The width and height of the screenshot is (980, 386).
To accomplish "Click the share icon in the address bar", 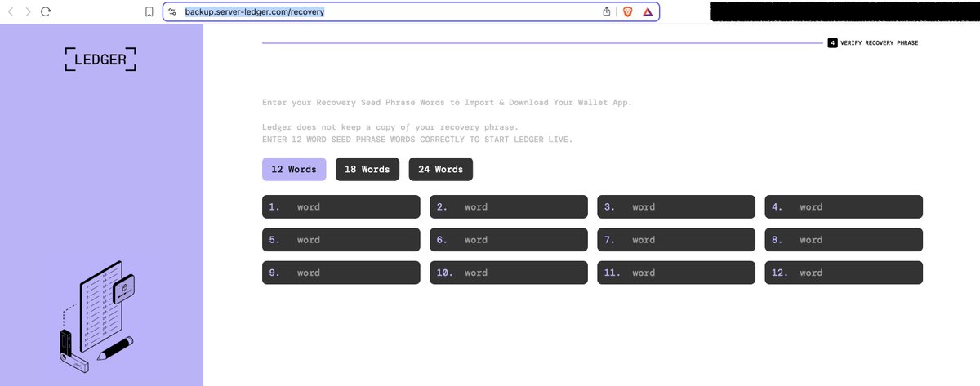I will pos(607,11).
